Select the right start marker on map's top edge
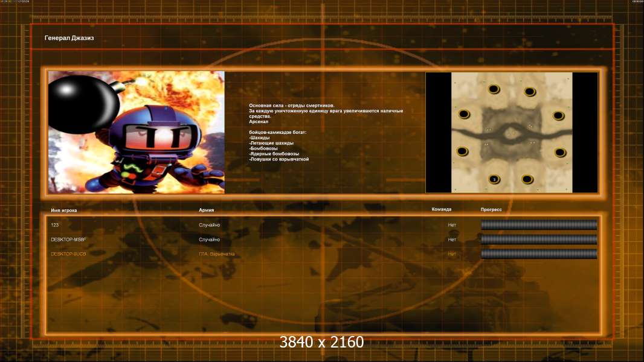Viewport: 644px width, 362px height. (x=529, y=92)
